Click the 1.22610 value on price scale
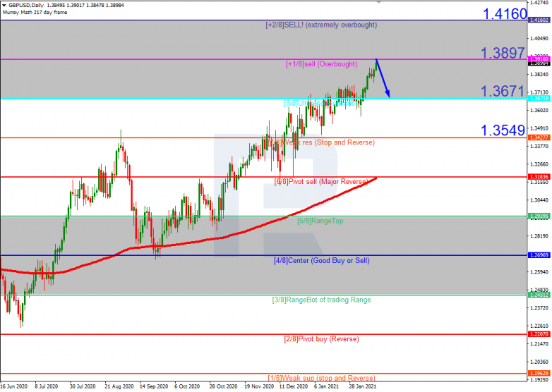552x392 pixels. pos(539,326)
